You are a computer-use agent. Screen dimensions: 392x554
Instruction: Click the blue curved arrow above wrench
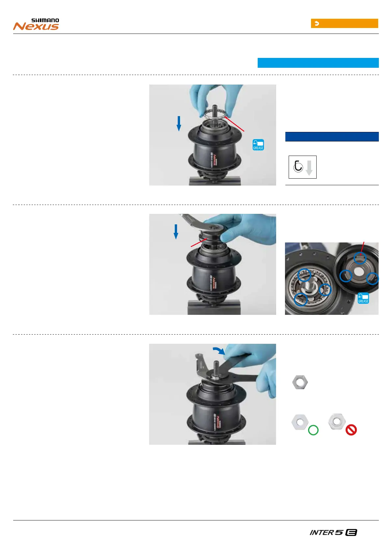point(219,350)
